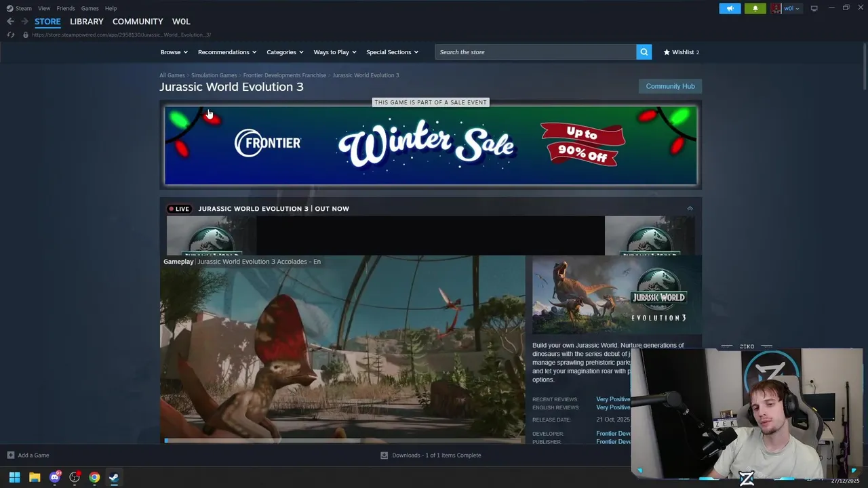Screen dimensions: 868x488
Task: Open the Games menu
Action: click(90, 8)
